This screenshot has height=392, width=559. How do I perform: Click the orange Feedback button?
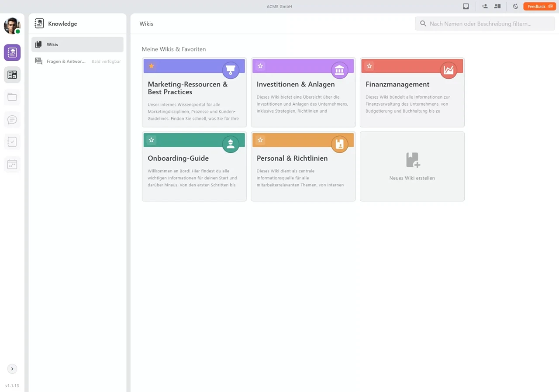[539, 7]
